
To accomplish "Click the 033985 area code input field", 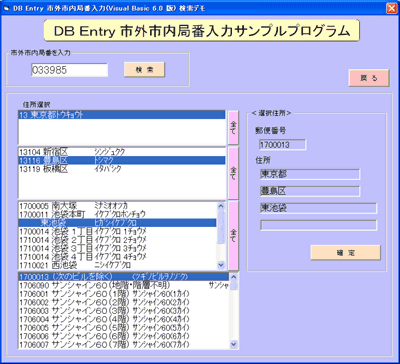I will point(70,70).
